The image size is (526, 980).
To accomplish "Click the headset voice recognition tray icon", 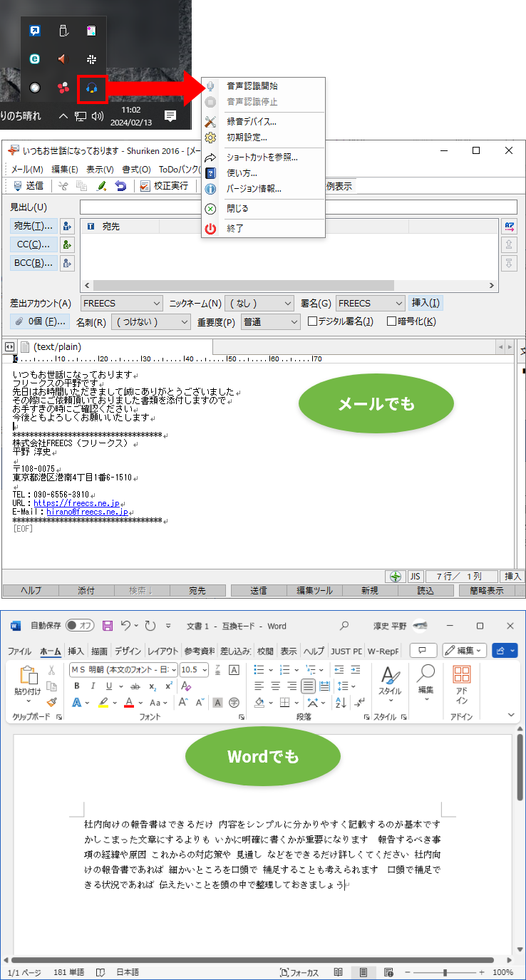I will point(92,88).
